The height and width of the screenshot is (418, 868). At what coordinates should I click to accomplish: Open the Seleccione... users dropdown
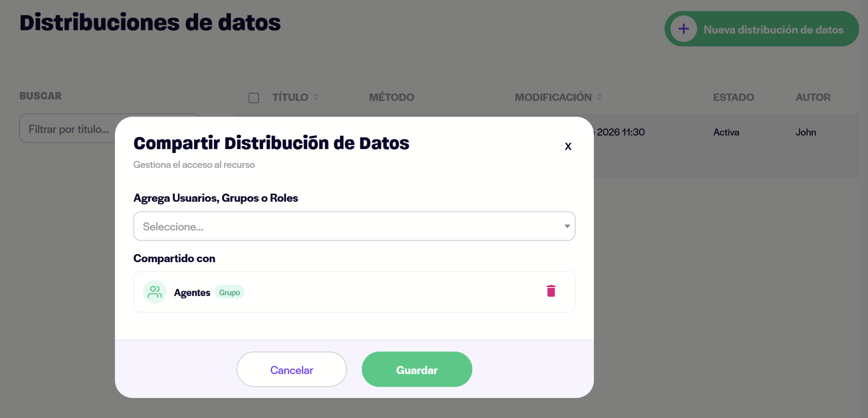(x=354, y=226)
